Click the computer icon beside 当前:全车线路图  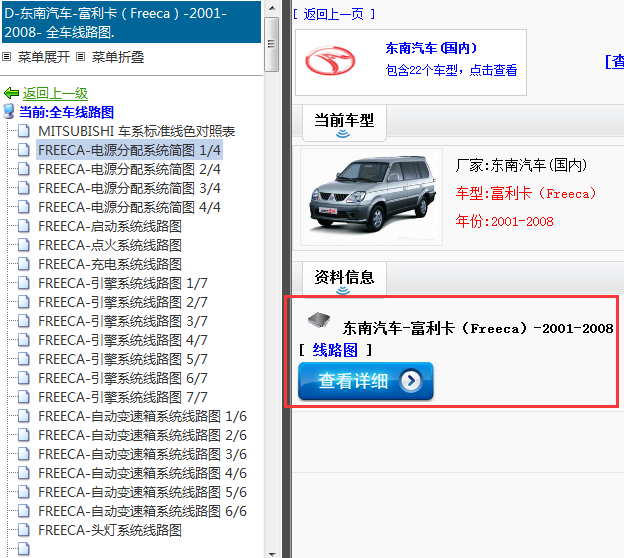(9, 112)
